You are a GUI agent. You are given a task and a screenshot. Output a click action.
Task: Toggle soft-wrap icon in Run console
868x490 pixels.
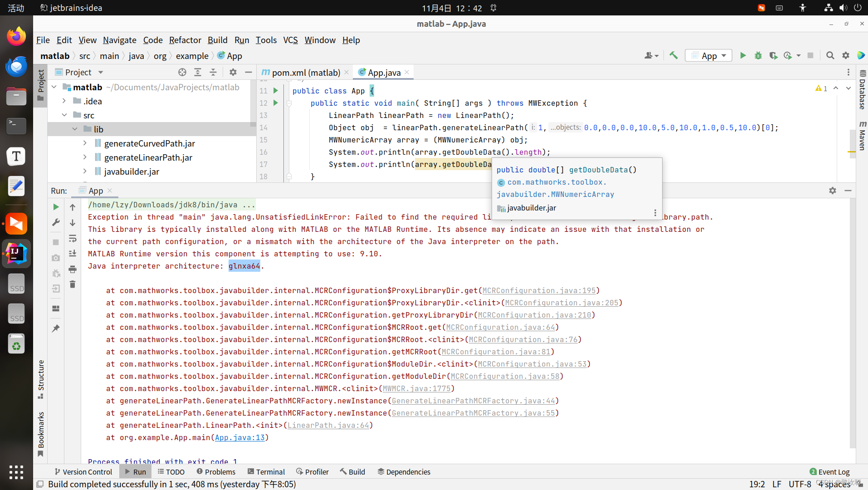pos(73,239)
